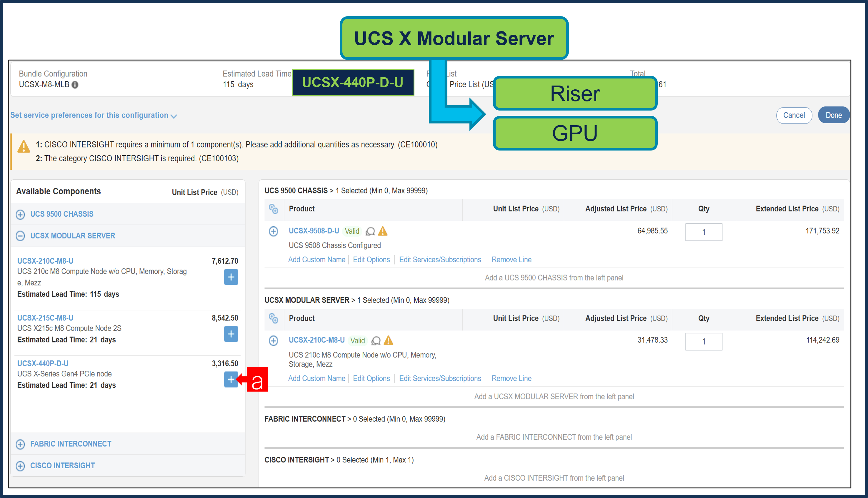Click adjusted list price 64,985.55
Viewport: 868px width, 498px height.
tap(652, 231)
